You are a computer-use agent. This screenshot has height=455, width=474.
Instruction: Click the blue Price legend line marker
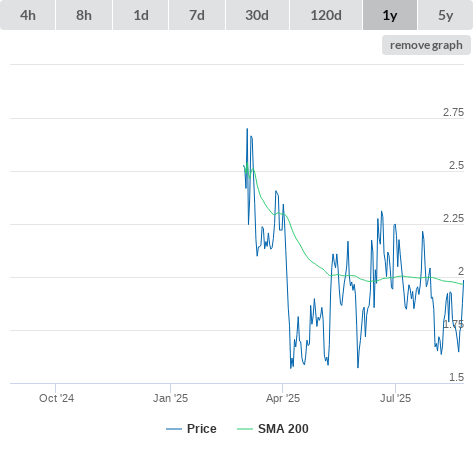(x=174, y=429)
